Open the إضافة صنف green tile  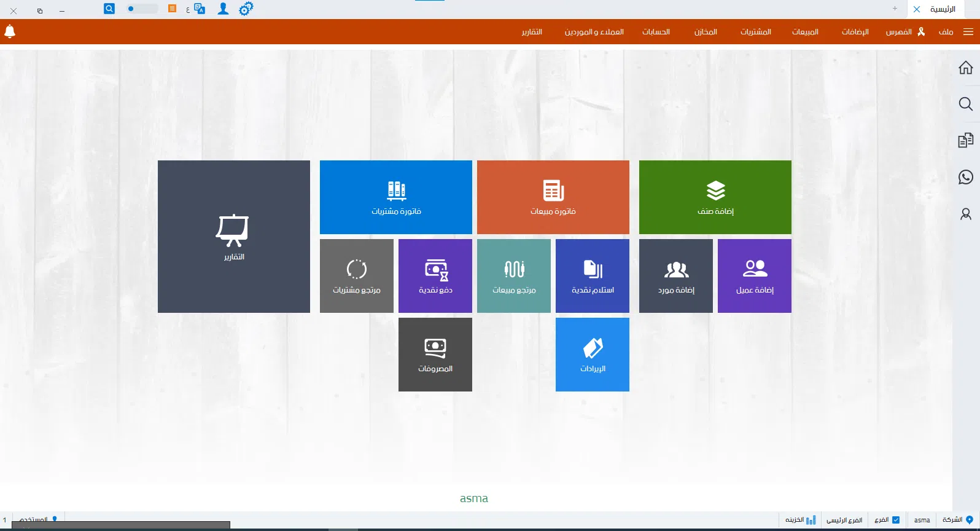tap(715, 197)
